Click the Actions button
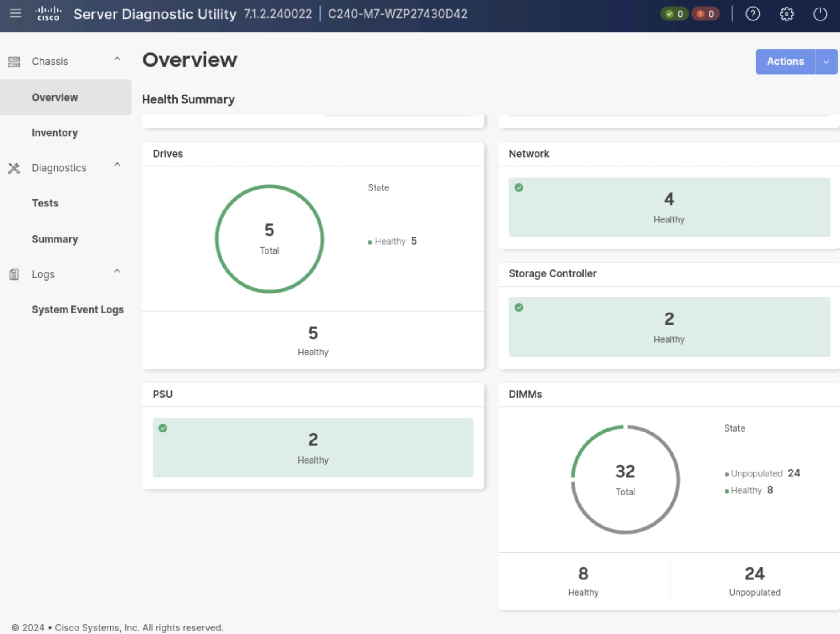 click(785, 61)
